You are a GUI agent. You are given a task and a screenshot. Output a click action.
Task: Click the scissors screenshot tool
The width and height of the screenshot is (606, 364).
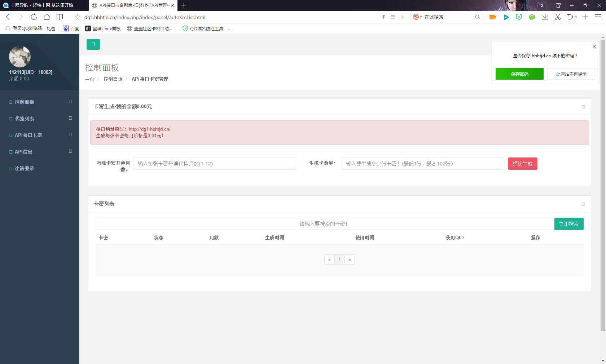point(558,17)
